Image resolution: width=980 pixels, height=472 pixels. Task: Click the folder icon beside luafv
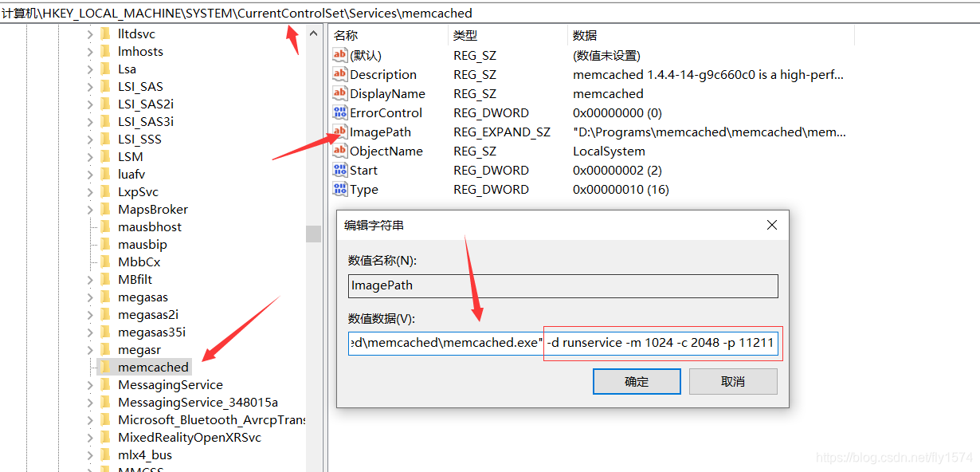[106, 175]
